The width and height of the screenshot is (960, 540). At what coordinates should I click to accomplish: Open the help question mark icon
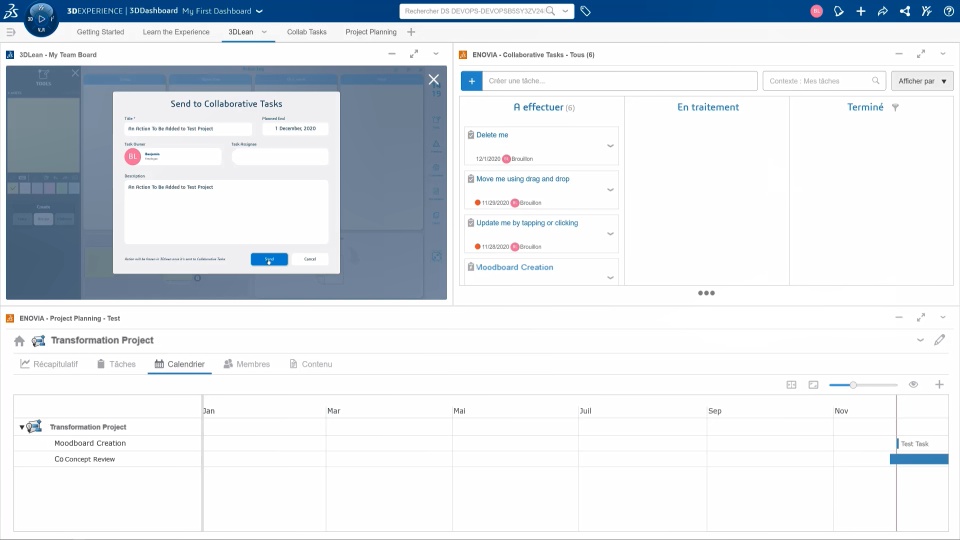[948, 11]
